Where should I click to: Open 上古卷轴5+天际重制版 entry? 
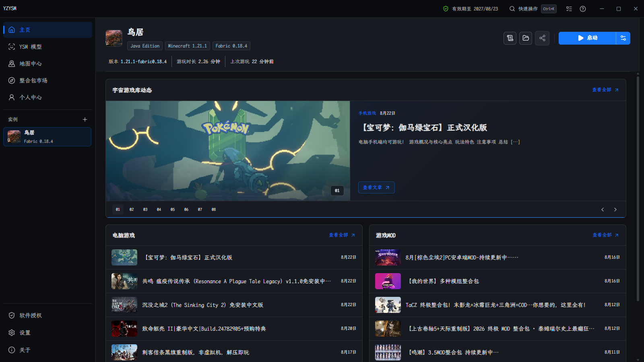[x=497, y=329]
